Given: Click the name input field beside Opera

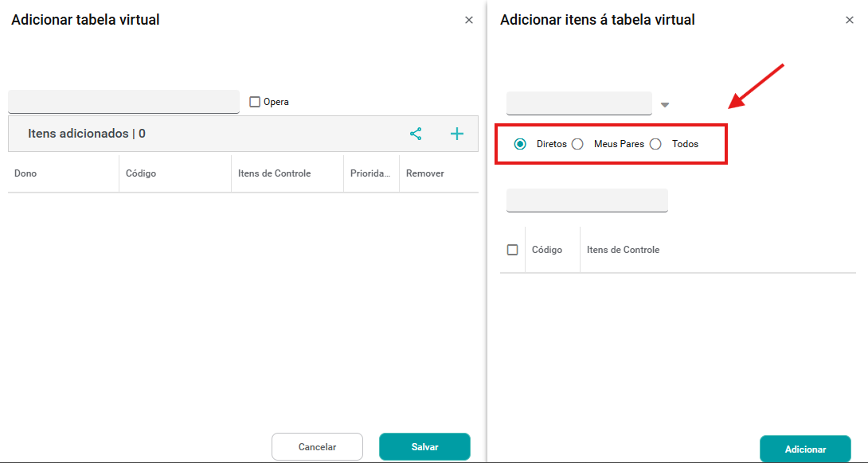Looking at the screenshot, I should 123,102.
